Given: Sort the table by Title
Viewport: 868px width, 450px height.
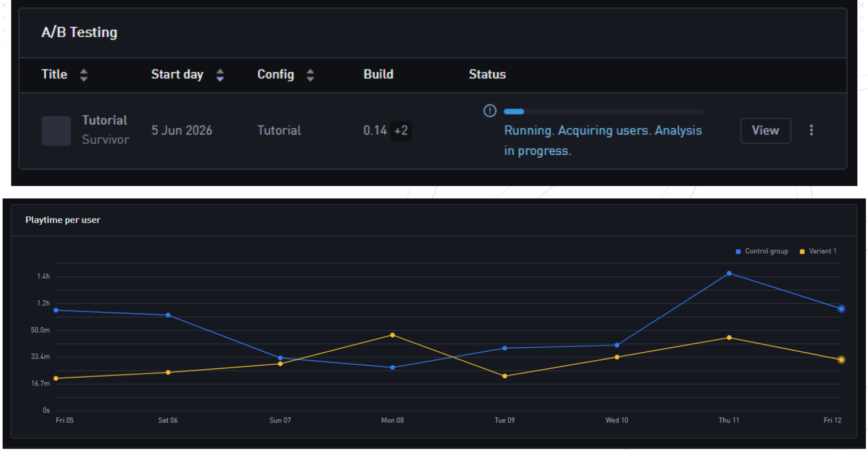Looking at the screenshot, I should (84, 75).
